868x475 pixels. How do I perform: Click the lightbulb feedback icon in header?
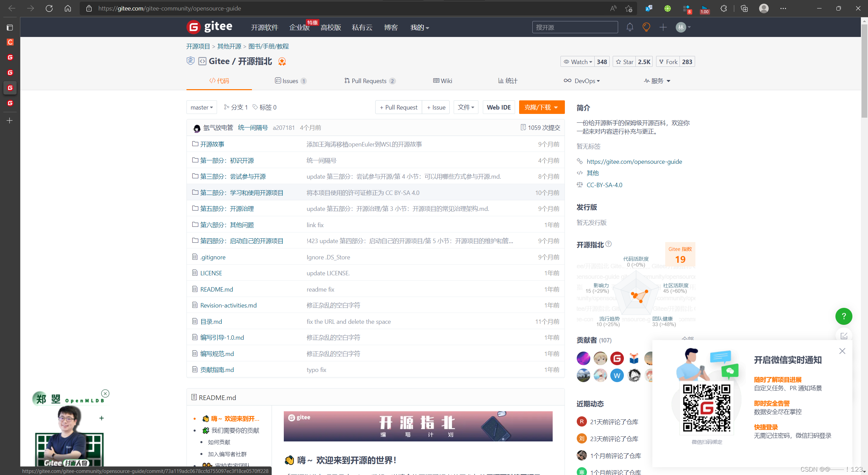point(646,27)
